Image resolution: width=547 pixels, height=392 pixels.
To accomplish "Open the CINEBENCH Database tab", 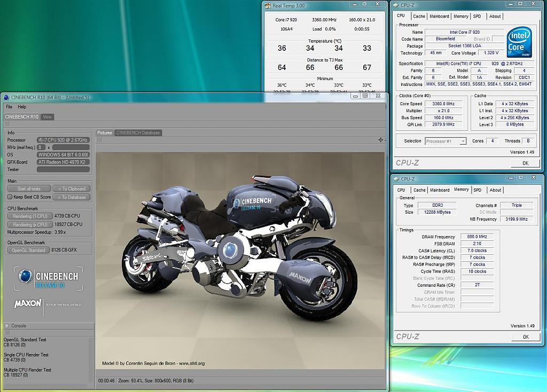I will (138, 133).
